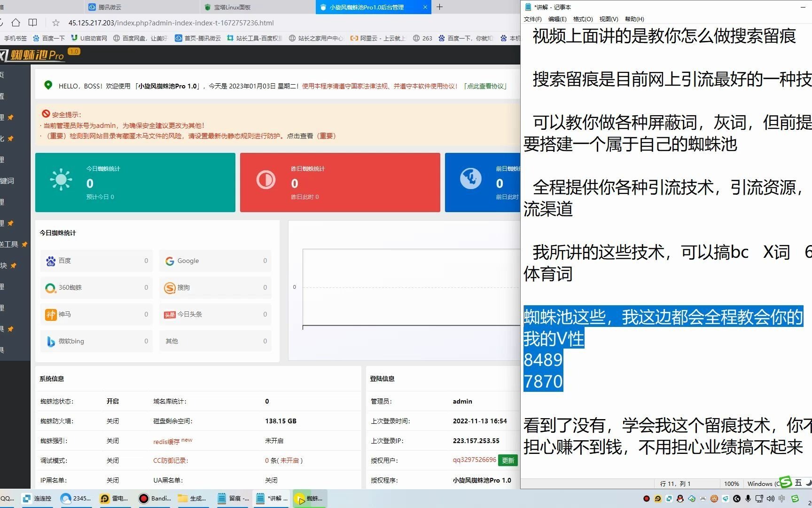Viewport: 812px width, 508px height.
Task: Open 点击查看（重要） security link
Action: point(311,136)
